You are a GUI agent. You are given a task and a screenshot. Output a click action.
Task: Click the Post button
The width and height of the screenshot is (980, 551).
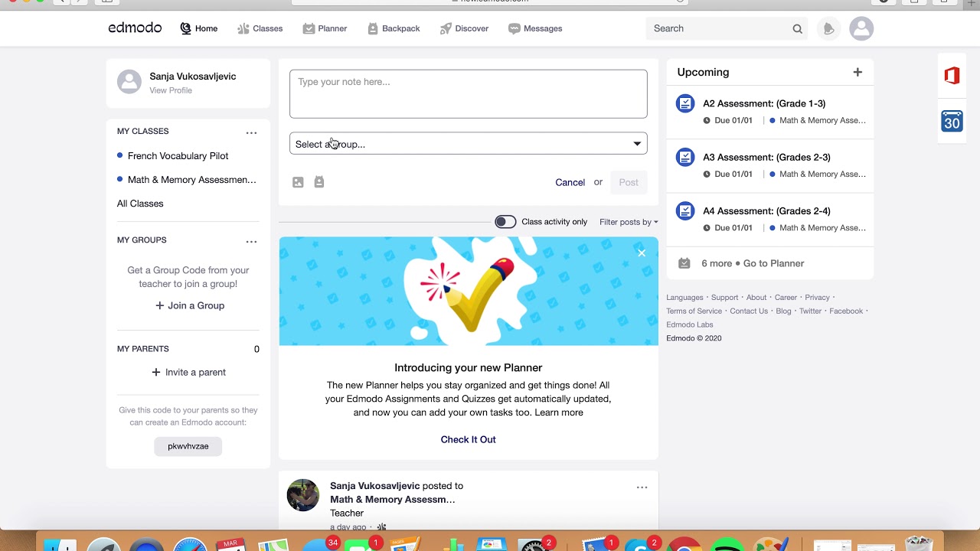629,182
